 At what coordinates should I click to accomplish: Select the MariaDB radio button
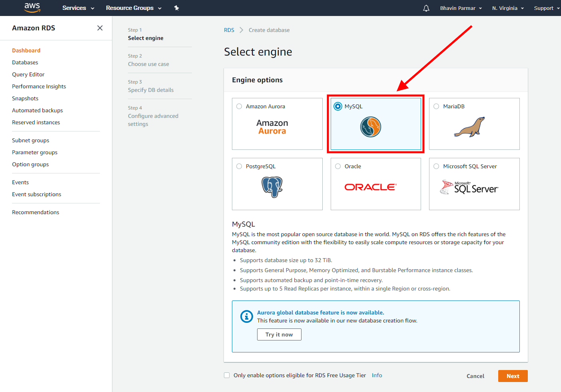click(x=436, y=106)
